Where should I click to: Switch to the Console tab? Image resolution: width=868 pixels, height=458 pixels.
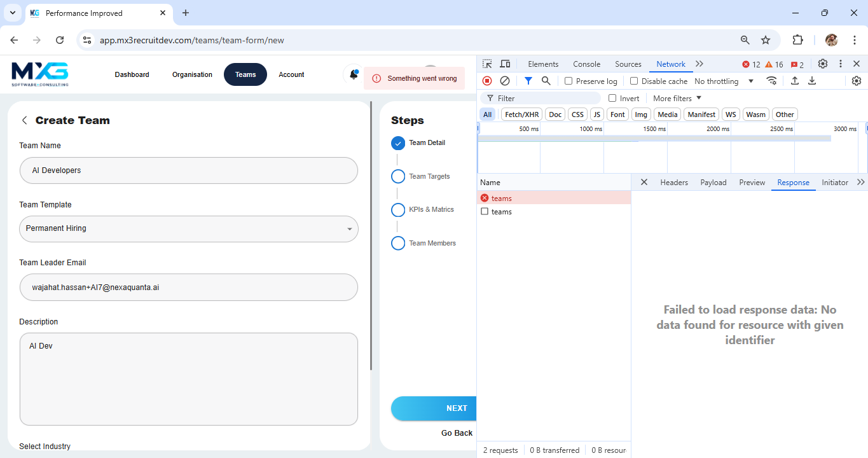[x=586, y=64]
